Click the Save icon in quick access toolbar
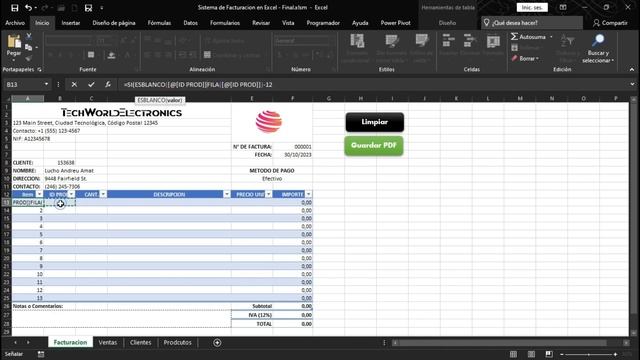The width and height of the screenshot is (640, 360). tap(15, 7)
